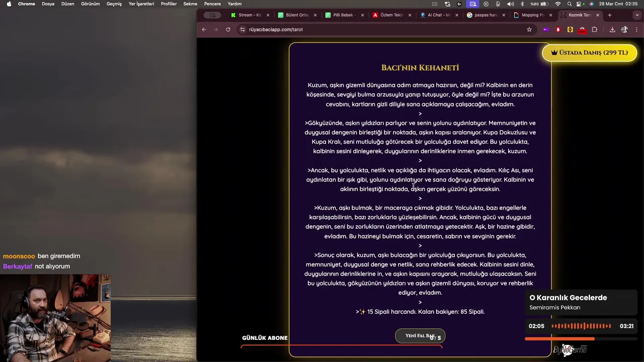Image resolution: width=644 pixels, height=362 pixels.
Task: Open the Apple menu
Action: click(x=9, y=4)
